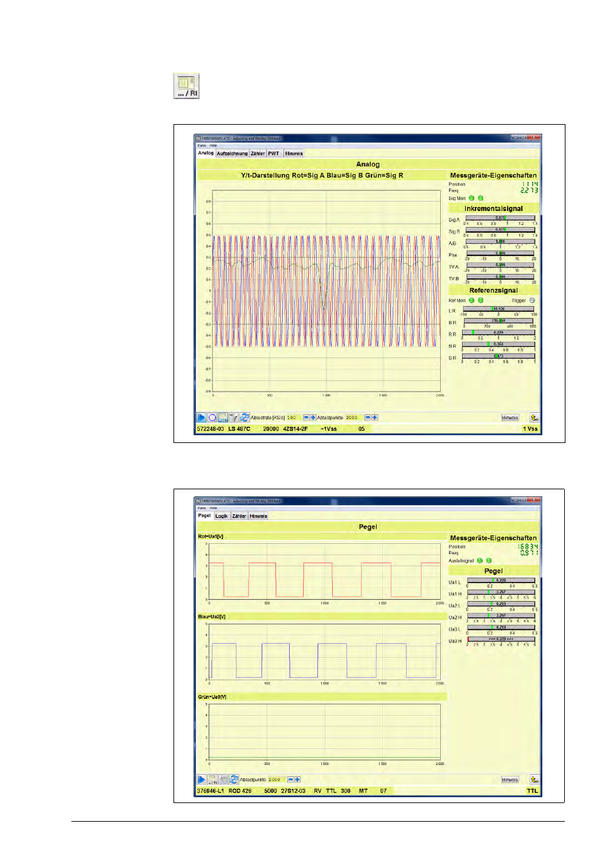Increase Abtastpunkte with plus in Analog window
The height and width of the screenshot is (868, 613).
coord(375,418)
